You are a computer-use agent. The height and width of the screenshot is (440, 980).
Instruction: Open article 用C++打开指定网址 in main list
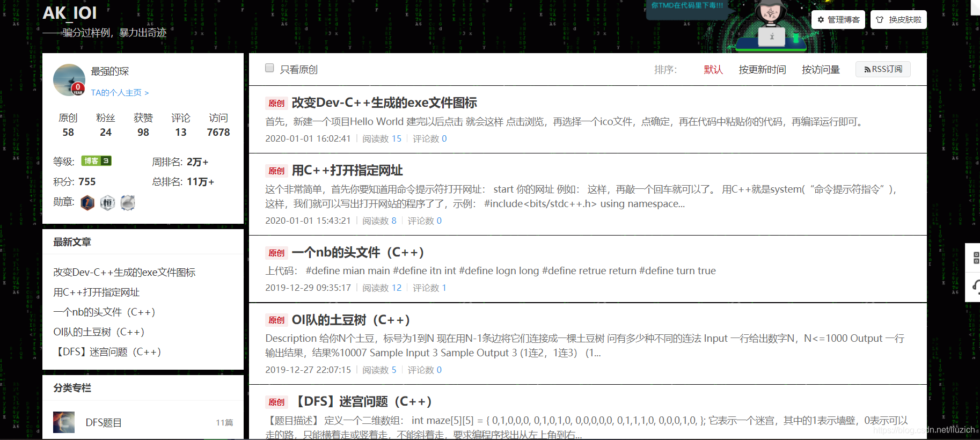pyautogui.click(x=347, y=170)
